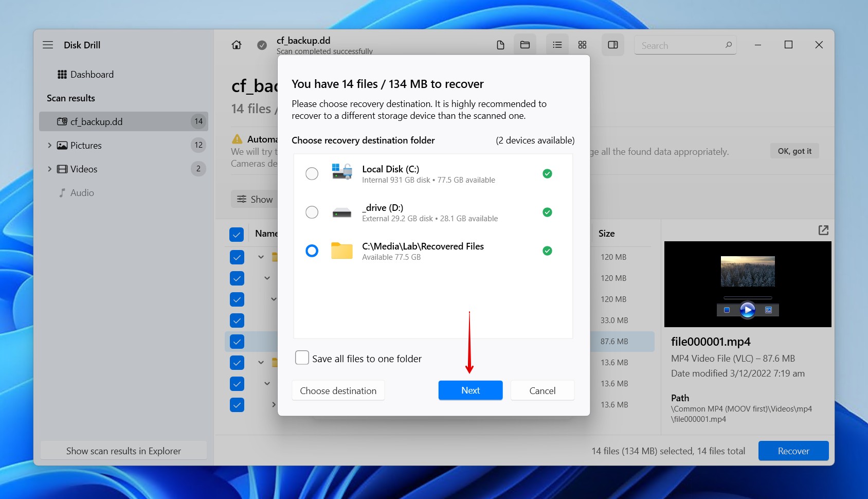Switch to the folder view icon

click(x=525, y=45)
